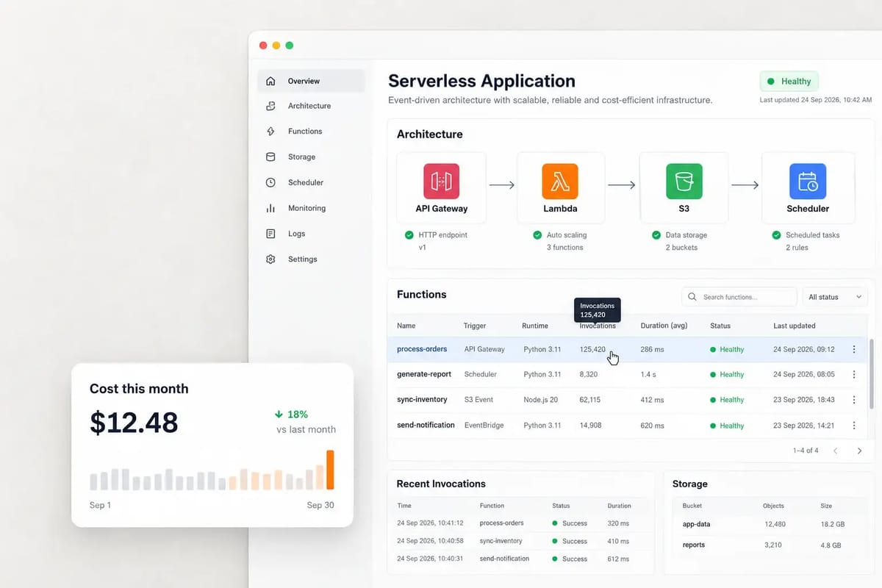Go to next page of functions
Image resolution: width=882 pixels, height=588 pixels.
[x=859, y=451]
